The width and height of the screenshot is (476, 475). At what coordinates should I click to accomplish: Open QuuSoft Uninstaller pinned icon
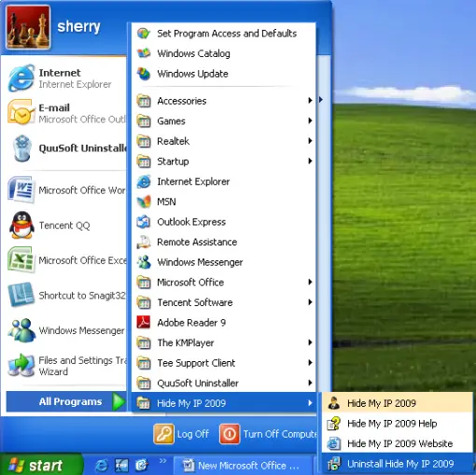coord(21,148)
